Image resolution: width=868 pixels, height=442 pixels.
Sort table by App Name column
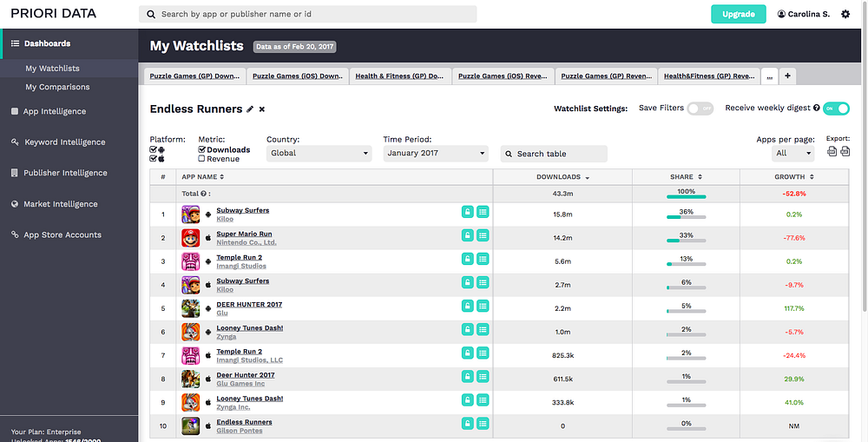pos(203,176)
